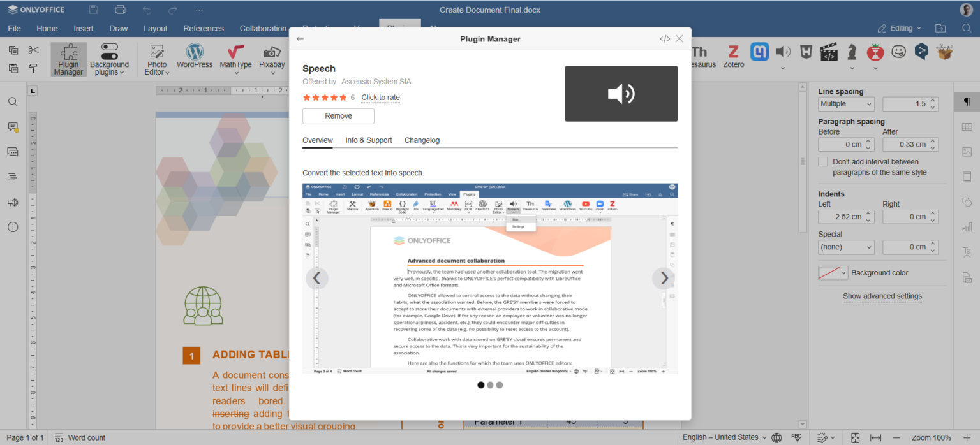Click Fit to page icon in status bar
Screen dimensions: 980x445
coord(856,437)
